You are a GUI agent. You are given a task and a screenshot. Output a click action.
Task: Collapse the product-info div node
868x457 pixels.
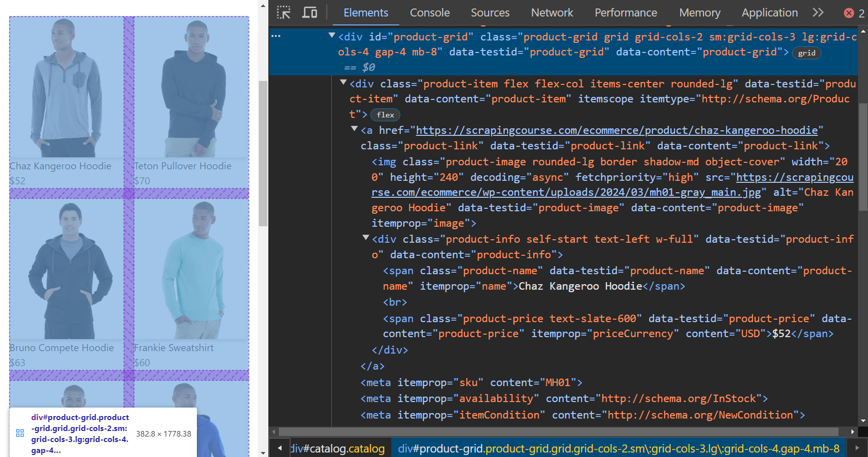(366, 238)
